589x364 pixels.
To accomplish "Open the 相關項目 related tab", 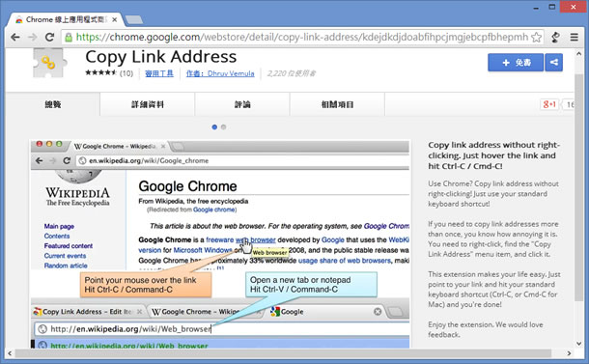I will coord(337,104).
